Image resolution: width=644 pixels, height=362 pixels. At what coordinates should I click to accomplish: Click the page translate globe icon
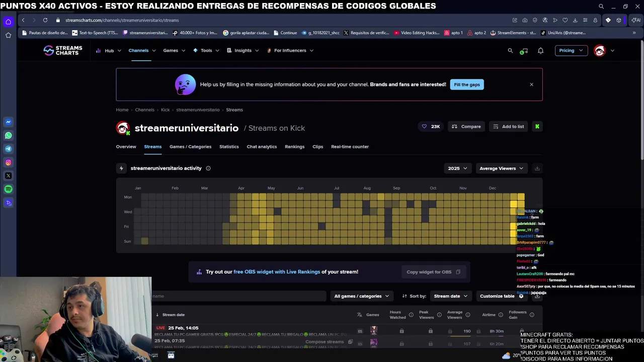545,20
